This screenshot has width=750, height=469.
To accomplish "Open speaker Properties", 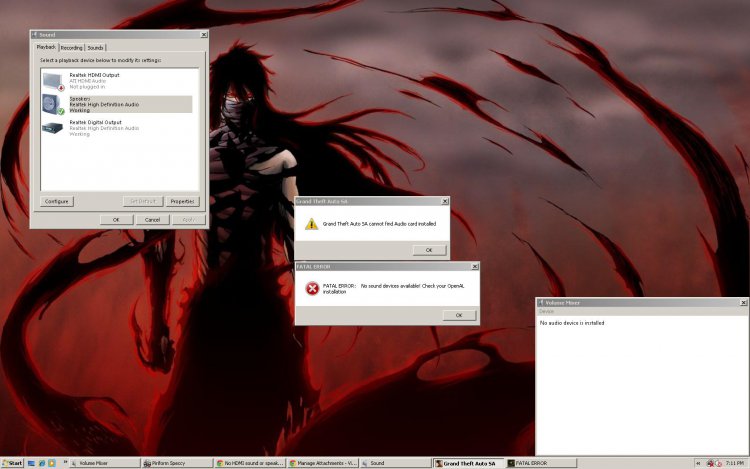I will click(x=182, y=201).
